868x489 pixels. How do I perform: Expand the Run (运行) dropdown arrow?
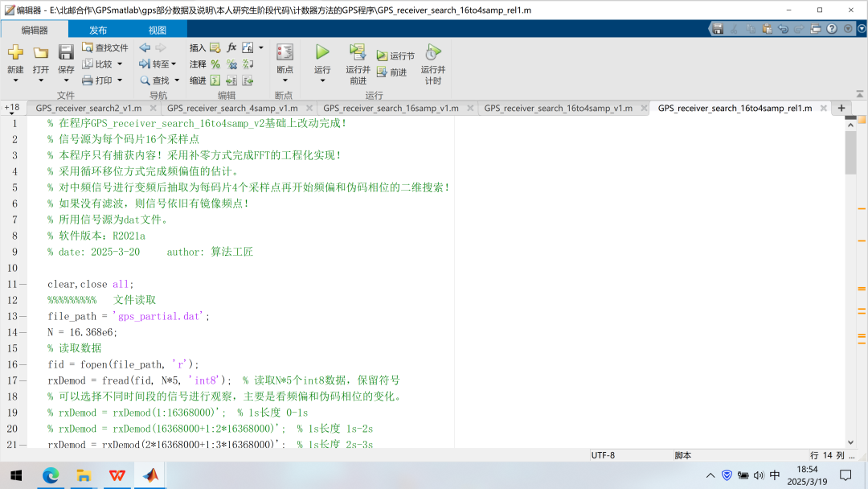pos(322,81)
